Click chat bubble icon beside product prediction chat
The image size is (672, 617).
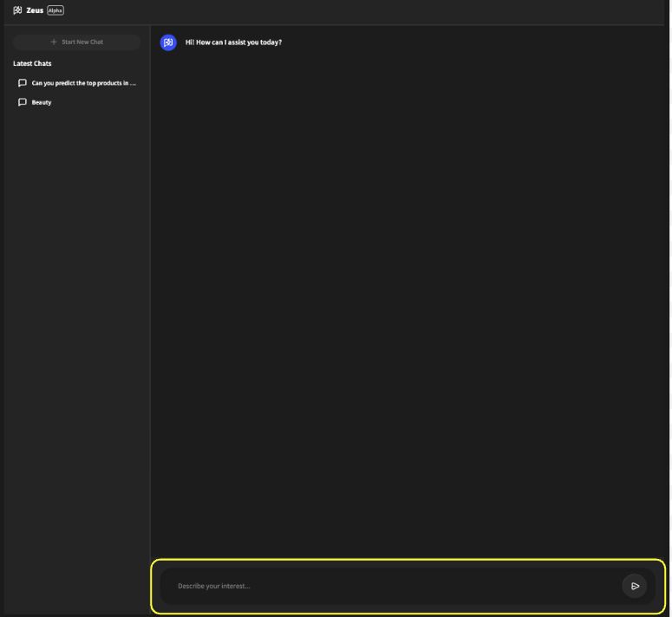23,83
